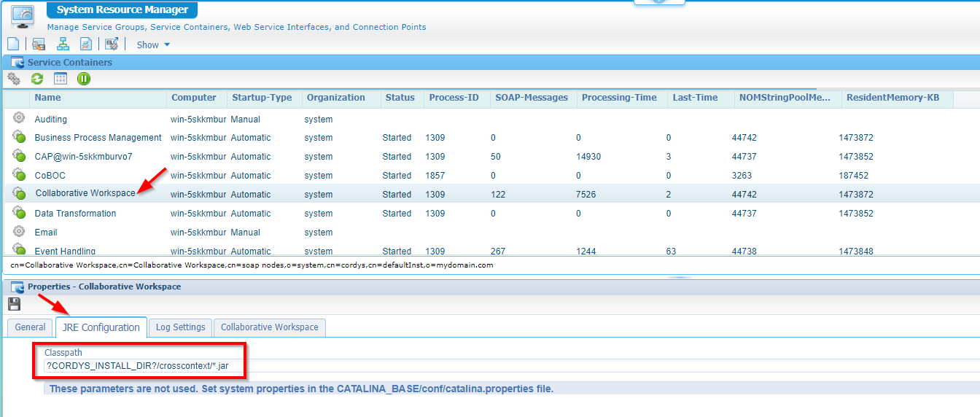Click the green pause icon
Image resolution: width=980 pixels, height=417 pixels.
tap(84, 79)
